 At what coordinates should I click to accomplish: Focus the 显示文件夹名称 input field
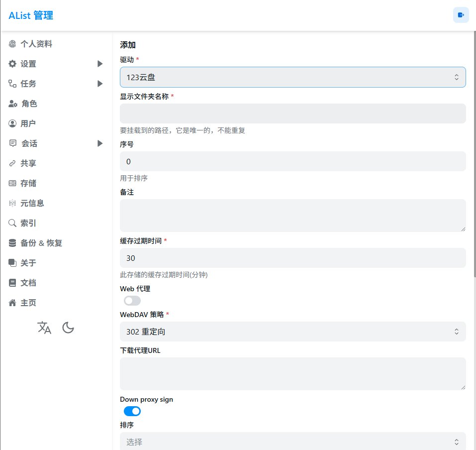292,113
